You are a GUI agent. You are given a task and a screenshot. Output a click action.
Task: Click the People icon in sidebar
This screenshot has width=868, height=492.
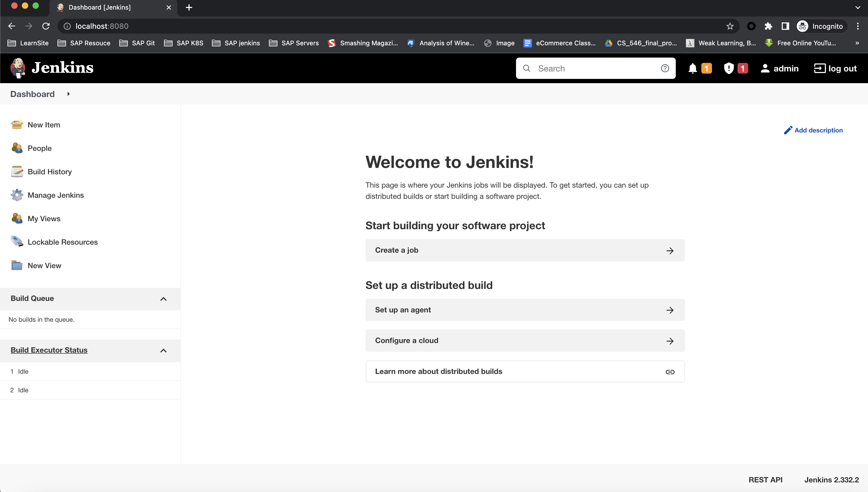coord(17,148)
